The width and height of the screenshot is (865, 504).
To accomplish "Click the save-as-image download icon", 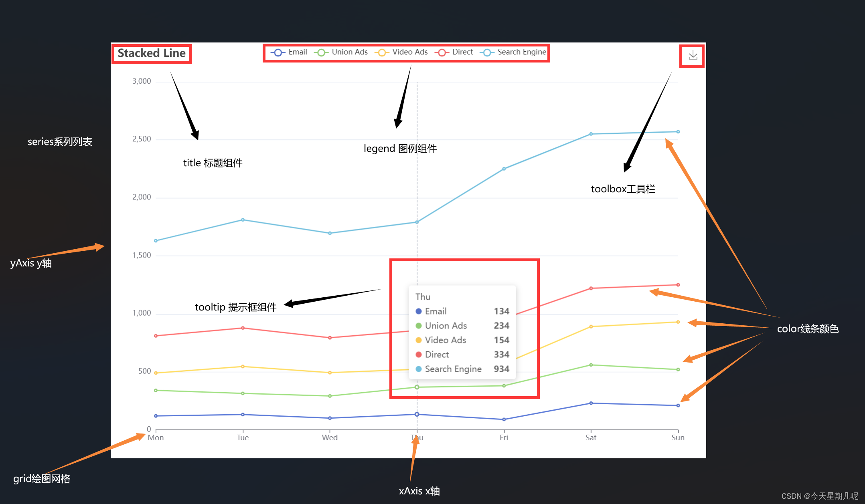I will click(x=693, y=55).
